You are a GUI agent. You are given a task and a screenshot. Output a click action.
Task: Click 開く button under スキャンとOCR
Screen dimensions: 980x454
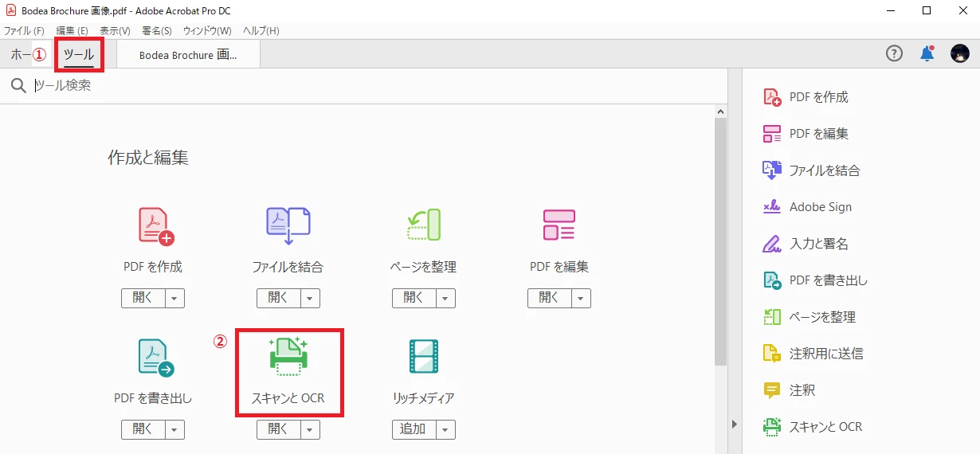click(279, 430)
